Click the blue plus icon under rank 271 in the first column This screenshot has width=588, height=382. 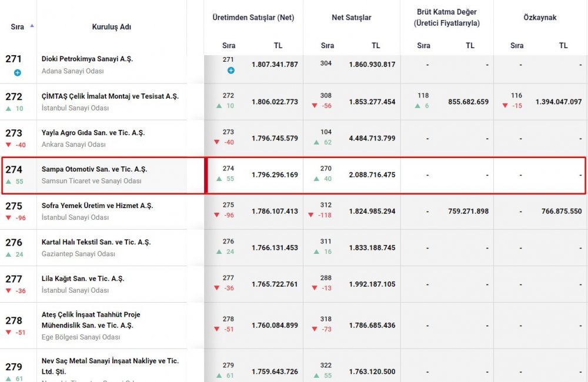[17, 73]
